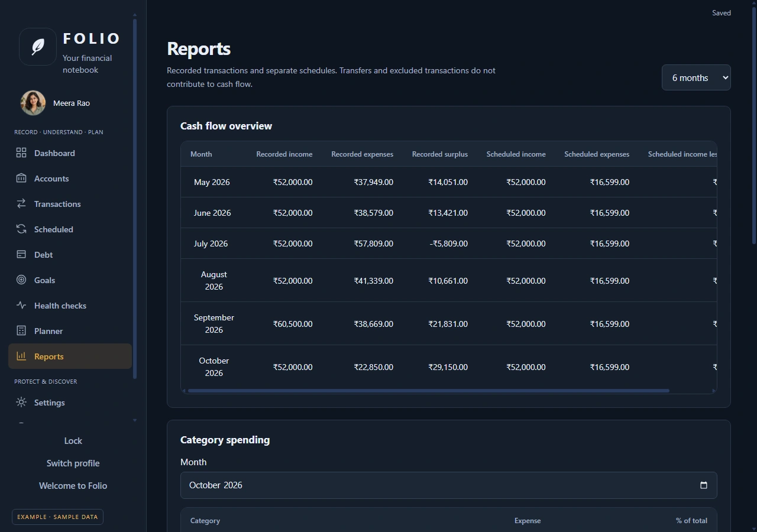The width and height of the screenshot is (757, 532).
Task: Click the Transactions arrows icon
Action: click(x=21, y=204)
